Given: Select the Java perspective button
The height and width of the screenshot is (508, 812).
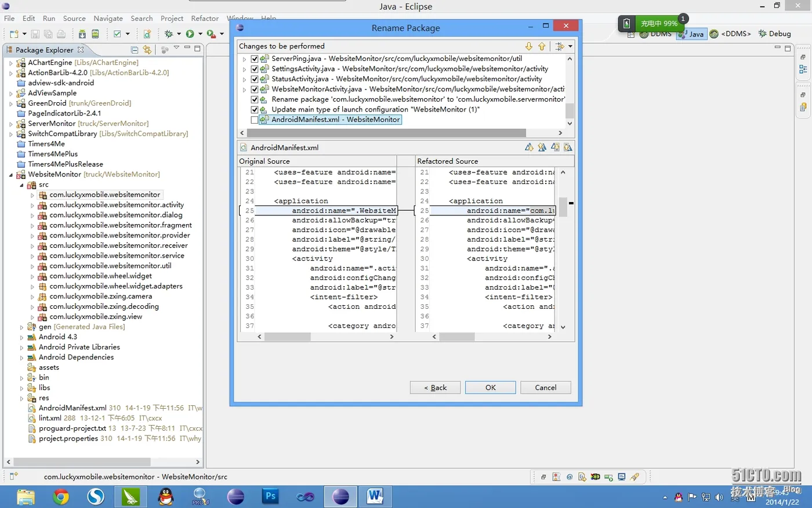Looking at the screenshot, I should click(691, 34).
